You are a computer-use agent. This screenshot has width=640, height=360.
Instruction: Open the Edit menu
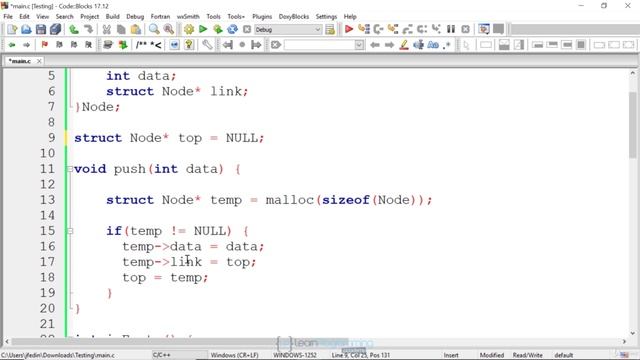click(24, 16)
